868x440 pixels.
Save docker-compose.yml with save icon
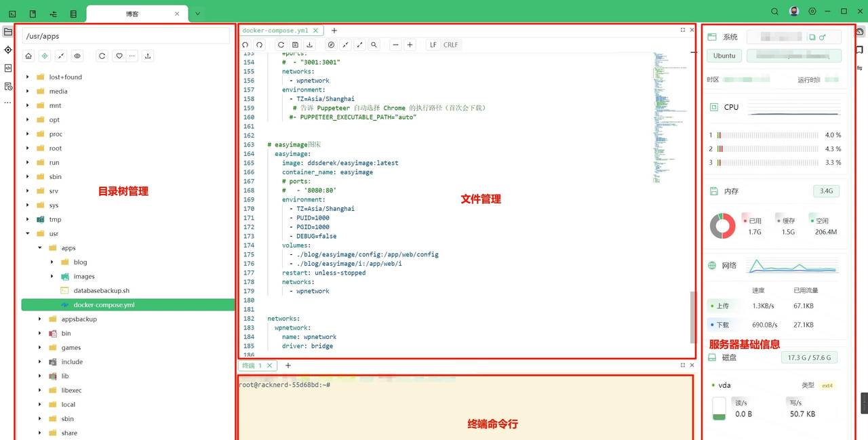click(x=296, y=45)
